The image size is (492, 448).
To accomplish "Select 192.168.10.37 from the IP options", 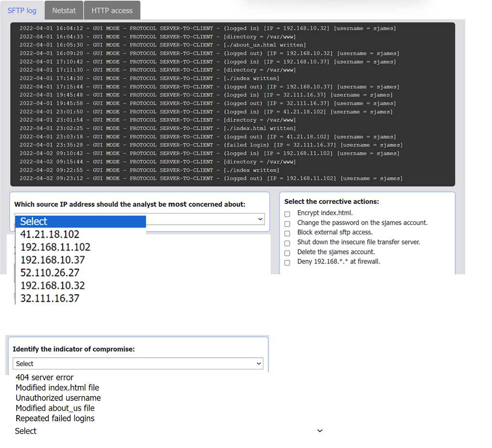I will pyautogui.click(x=52, y=260).
